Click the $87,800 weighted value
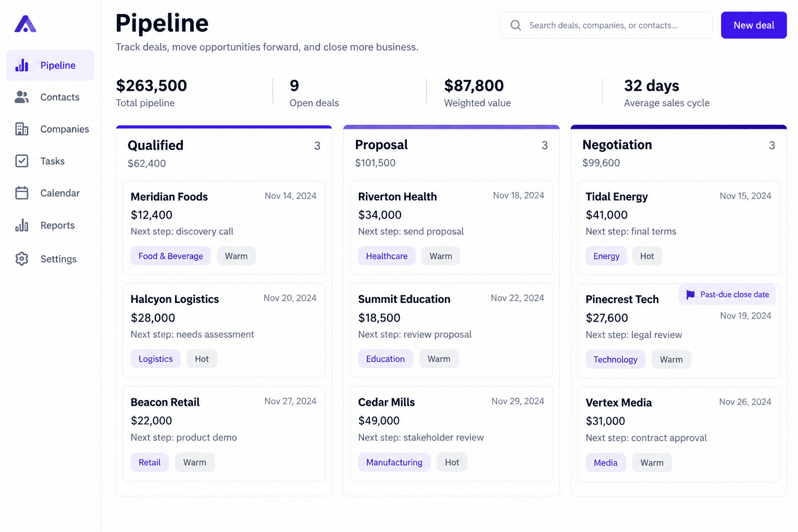 pos(474,86)
